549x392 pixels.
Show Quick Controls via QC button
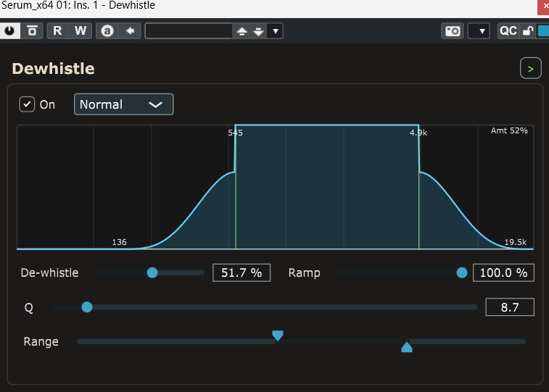pyautogui.click(x=508, y=30)
